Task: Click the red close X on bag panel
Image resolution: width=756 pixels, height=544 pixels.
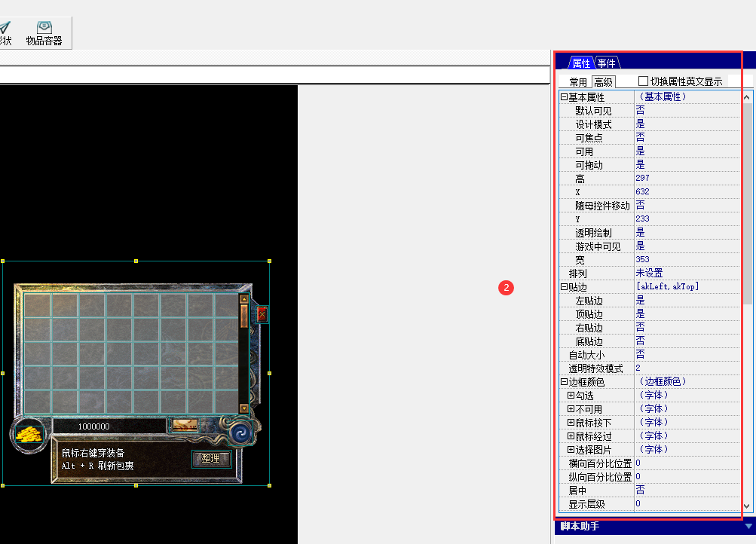Action: click(x=262, y=315)
